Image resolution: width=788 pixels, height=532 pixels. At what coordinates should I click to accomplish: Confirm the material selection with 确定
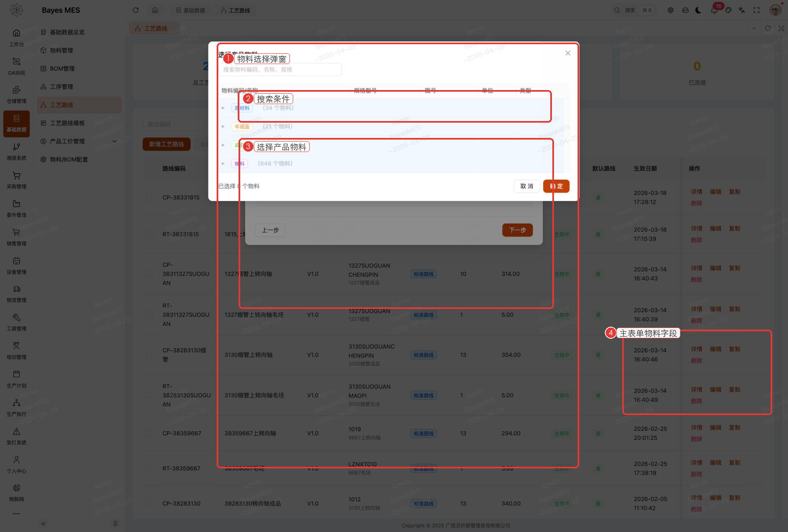(x=556, y=186)
